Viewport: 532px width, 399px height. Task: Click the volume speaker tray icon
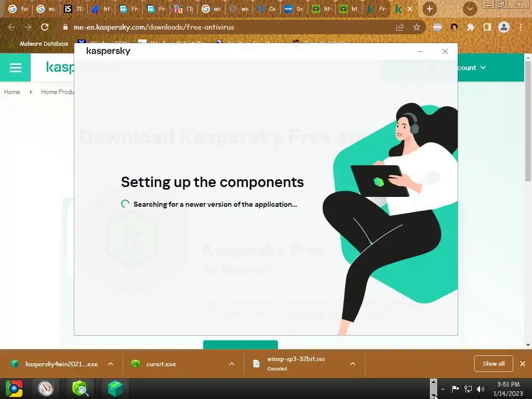tap(481, 389)
